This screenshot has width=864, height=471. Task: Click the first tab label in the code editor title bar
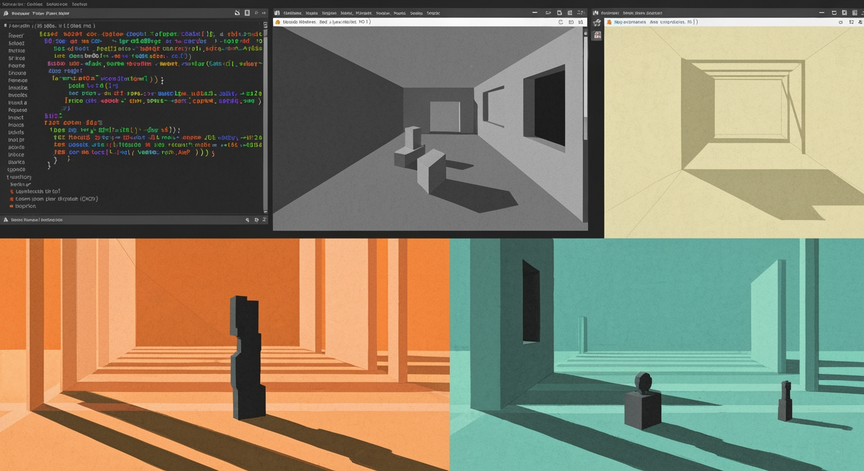[x=20, y=13]
